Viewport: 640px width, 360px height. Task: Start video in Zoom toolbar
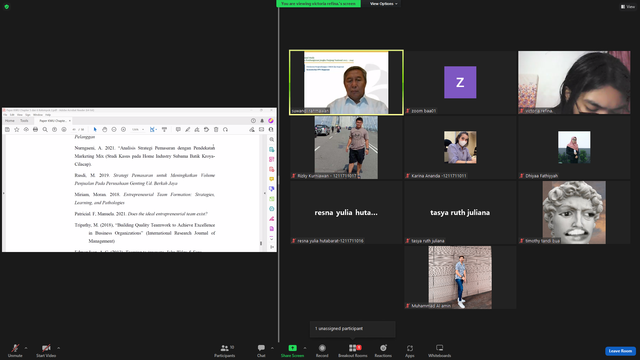pyautogui.click(x=46, y=350)
